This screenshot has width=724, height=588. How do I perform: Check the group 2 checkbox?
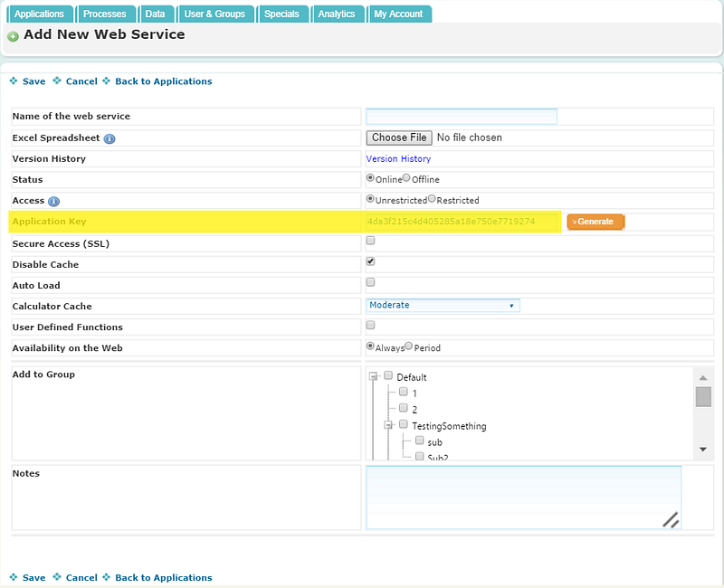point(404,408)
